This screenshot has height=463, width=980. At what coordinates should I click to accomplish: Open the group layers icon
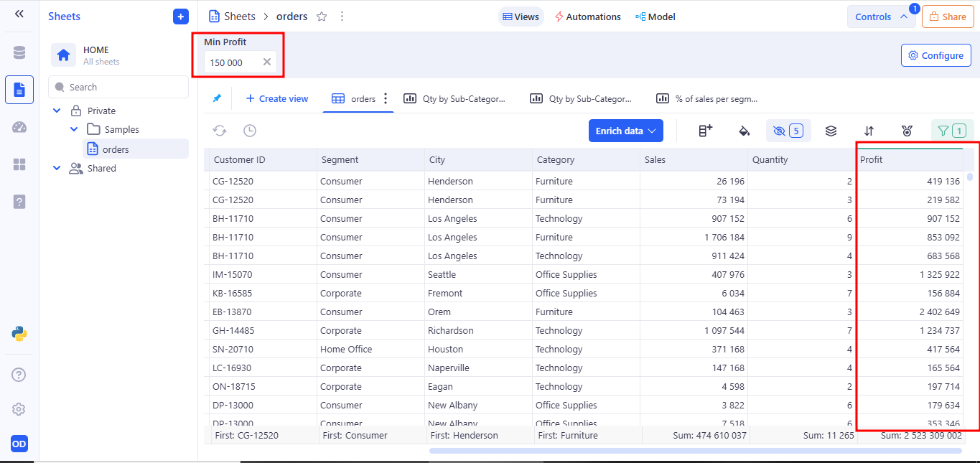[x=831, y=131]
